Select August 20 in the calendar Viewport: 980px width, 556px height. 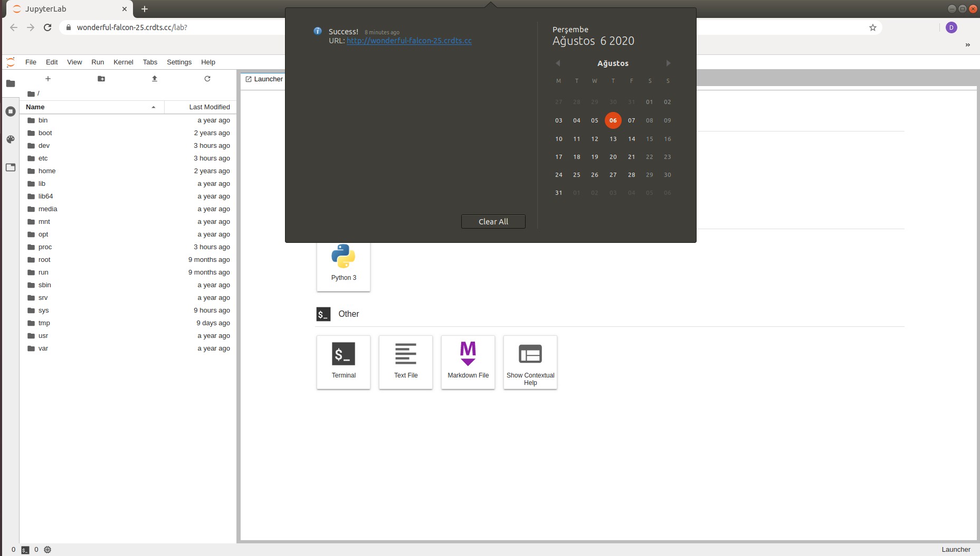613,157
